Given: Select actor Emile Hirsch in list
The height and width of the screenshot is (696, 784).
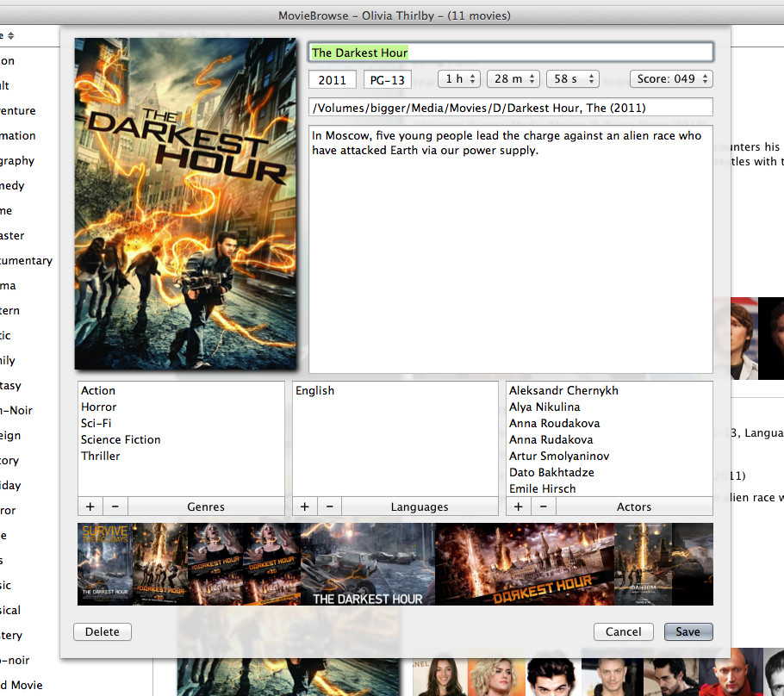Looking at the screenshot, I should click(x=543, y=488).
